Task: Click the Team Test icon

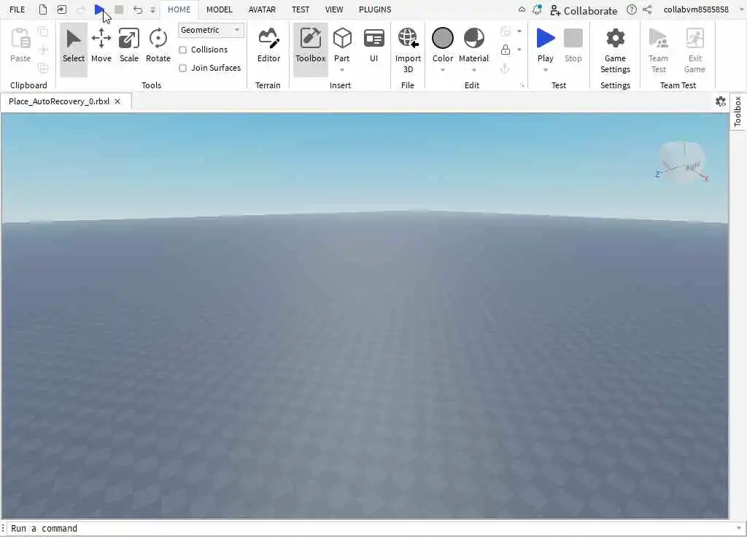Action: pos(659,38)
